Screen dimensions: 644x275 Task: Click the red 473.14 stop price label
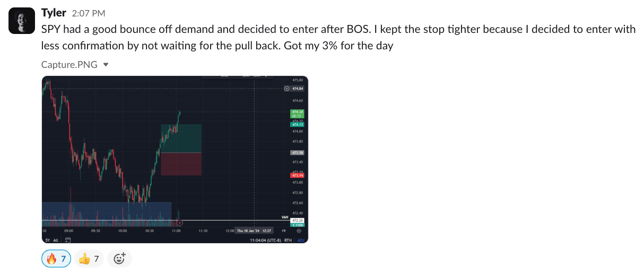point(297,175)
